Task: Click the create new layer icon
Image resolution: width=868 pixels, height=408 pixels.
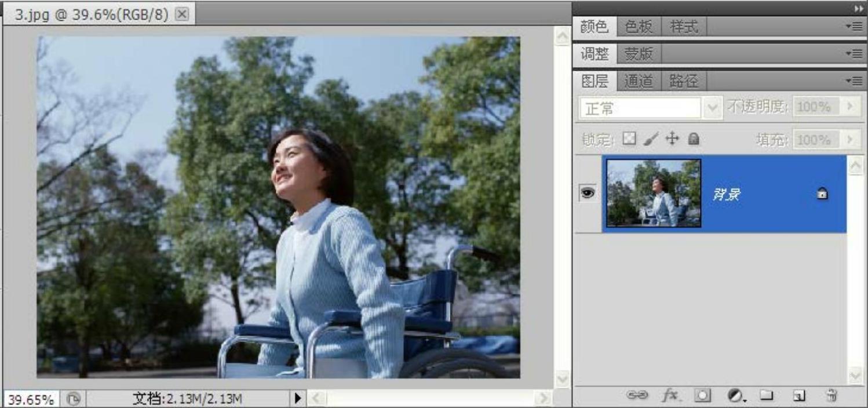Action: click(x=799, y=395)
